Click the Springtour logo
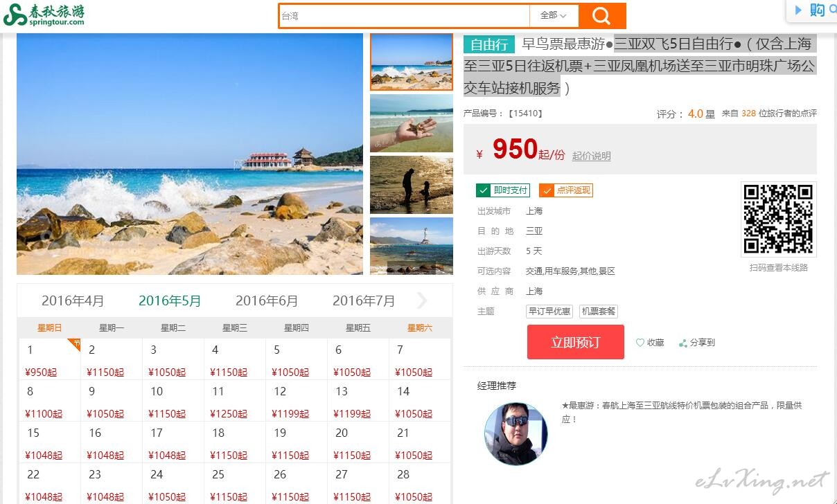Image resolution: width=837 pixels, height=504 pixels. tap(44, 15)
